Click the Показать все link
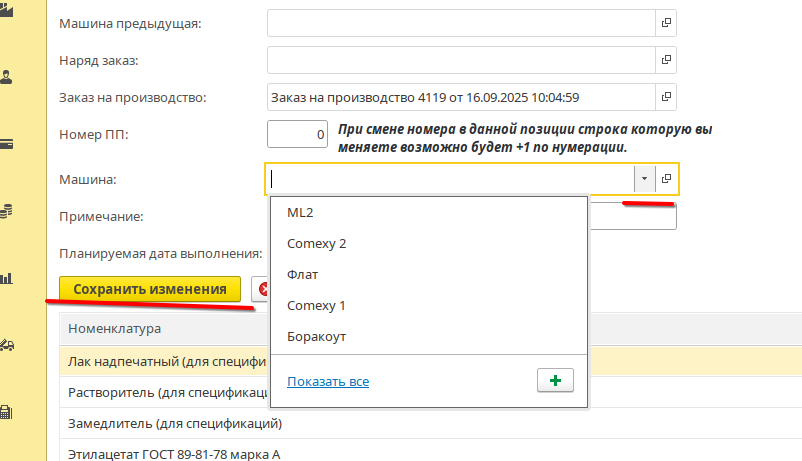This screenshot has width=802, height=461. pyautogui.click(x=328, y=382)
